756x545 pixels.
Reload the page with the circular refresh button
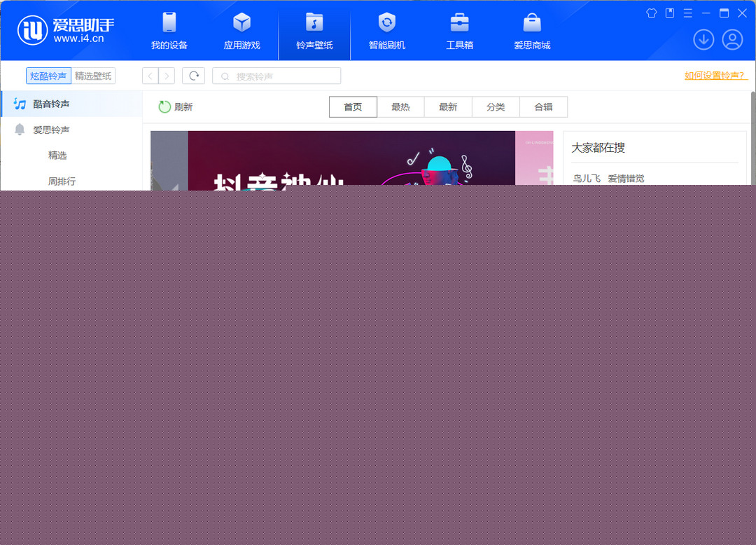point(193,76)
